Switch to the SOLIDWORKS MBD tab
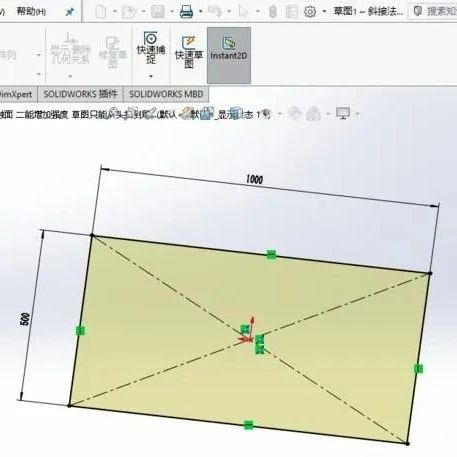 (166, 94)
